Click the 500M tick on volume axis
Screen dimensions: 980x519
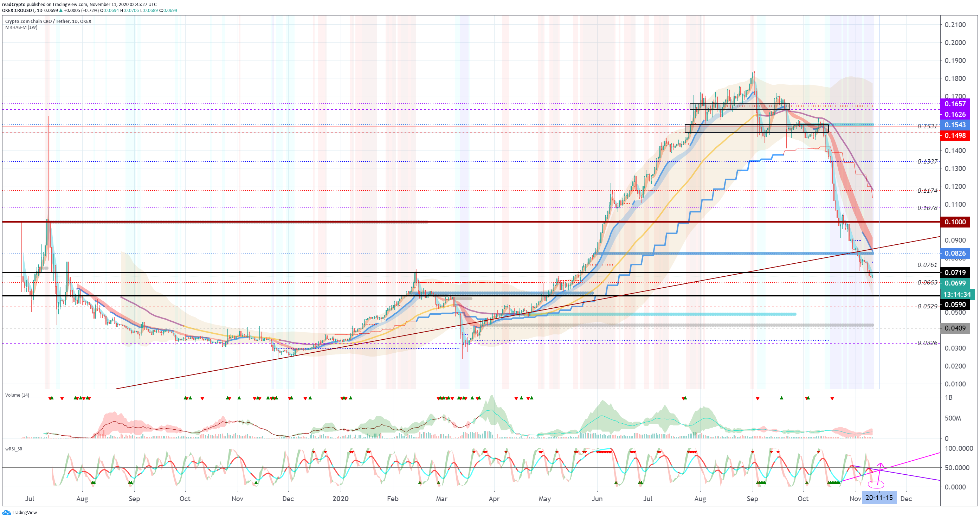point(953,418)
